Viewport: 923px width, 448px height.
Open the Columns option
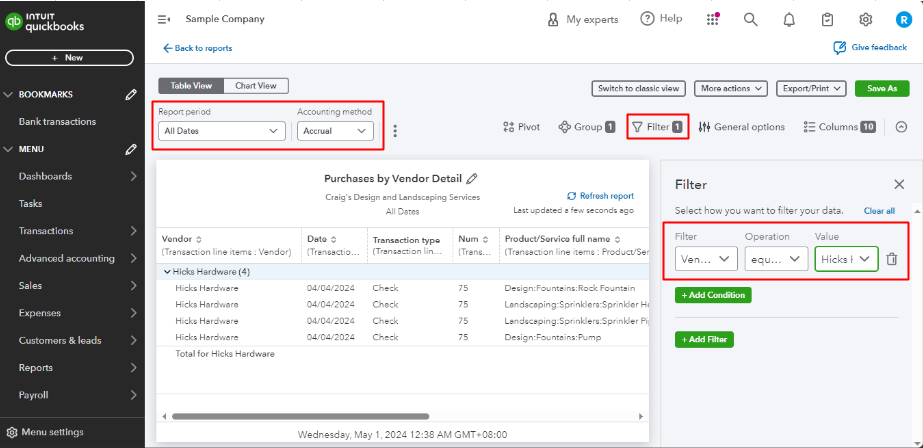839,127
